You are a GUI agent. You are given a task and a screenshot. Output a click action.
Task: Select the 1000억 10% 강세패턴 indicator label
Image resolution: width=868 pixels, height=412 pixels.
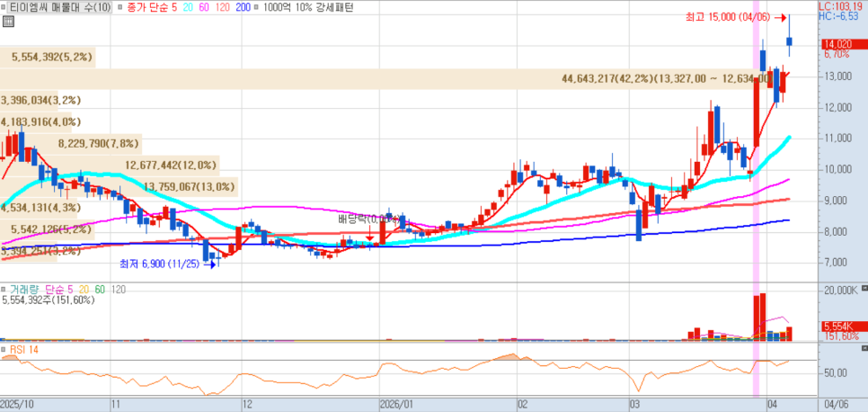(308, 8)
